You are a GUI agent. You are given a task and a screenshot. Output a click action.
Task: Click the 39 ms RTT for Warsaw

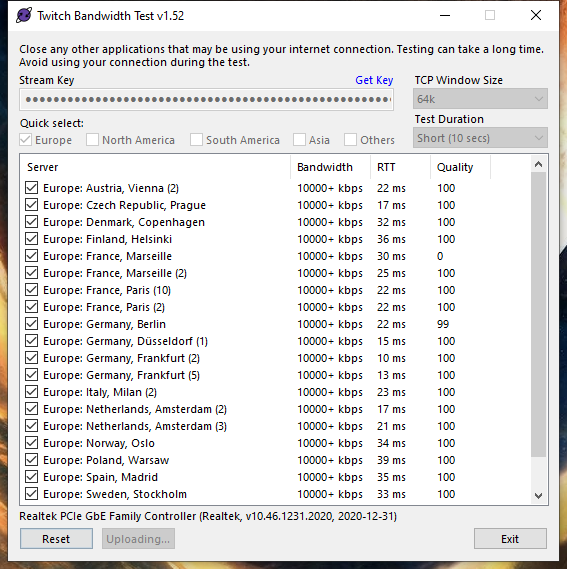[391, 460]
